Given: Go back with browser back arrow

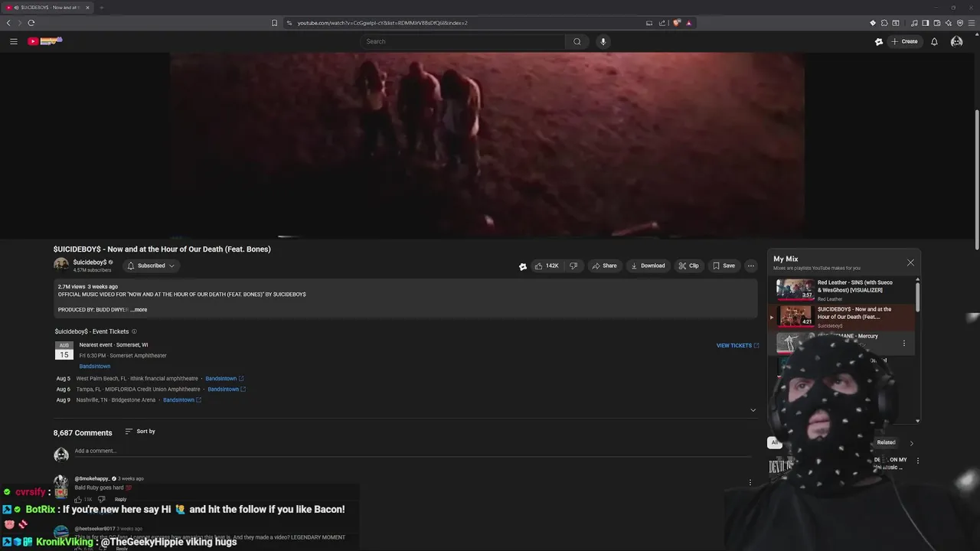Looking at the screenshot, I should pyautogui.click(x=8, y=23).
